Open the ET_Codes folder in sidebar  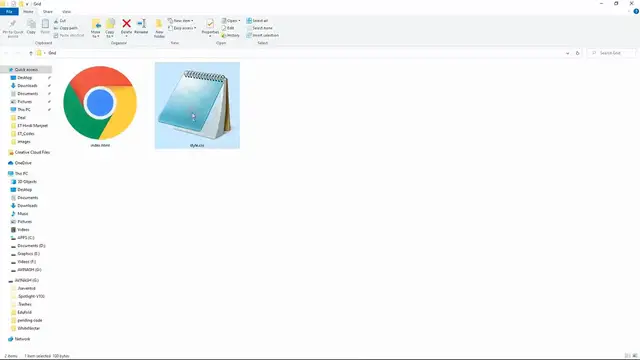click(26, 134)
